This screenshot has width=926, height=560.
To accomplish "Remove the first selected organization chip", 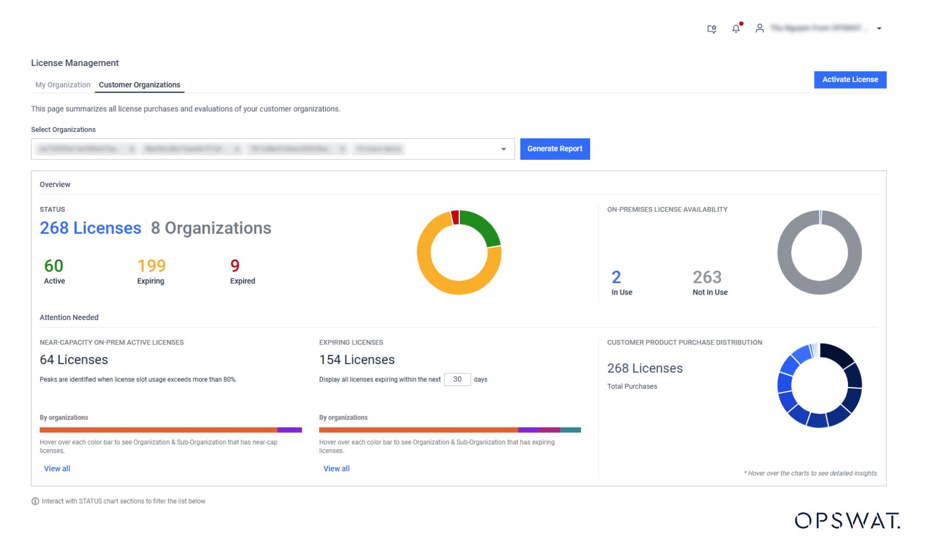I will 131,149.
